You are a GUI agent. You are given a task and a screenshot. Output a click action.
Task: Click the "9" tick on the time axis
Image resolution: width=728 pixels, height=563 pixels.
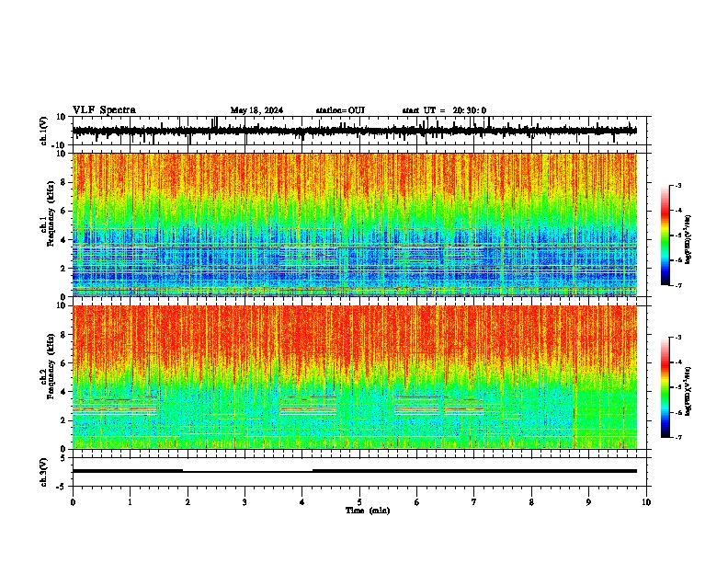coord(588,502)
